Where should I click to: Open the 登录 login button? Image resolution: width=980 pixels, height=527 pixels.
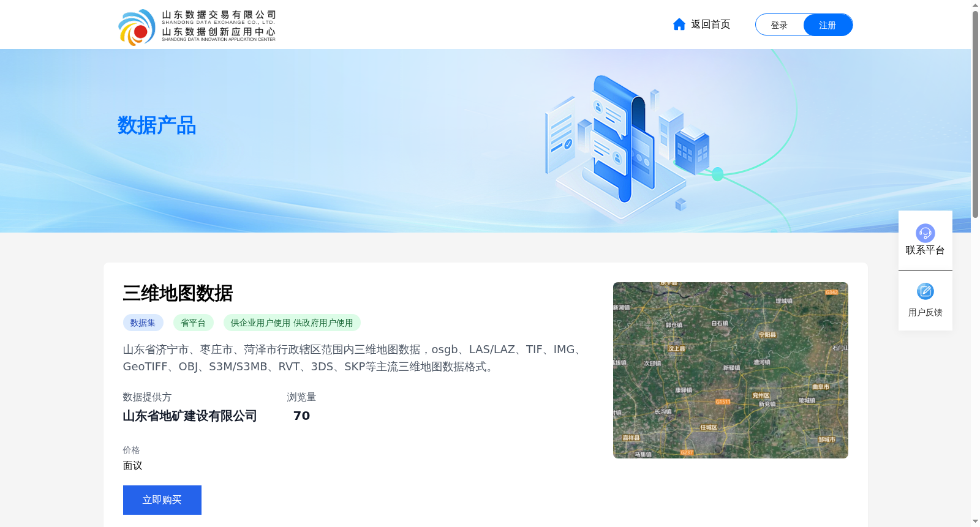point(779,25)
